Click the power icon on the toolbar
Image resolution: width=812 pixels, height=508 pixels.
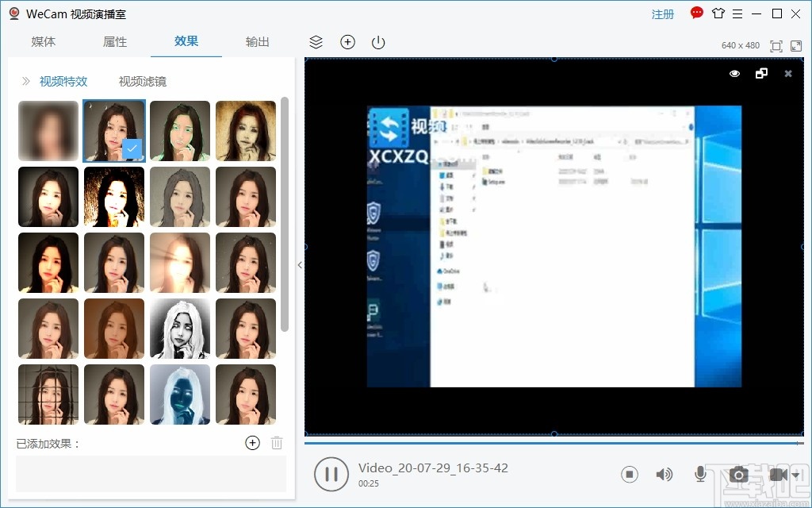pyautogui.click(x=377, y=42)
